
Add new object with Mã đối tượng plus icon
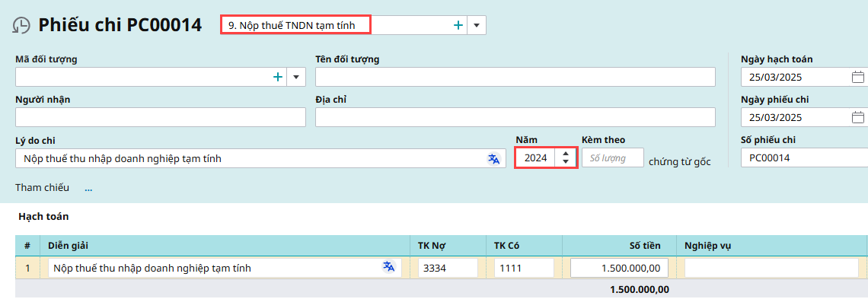[277, 77]
